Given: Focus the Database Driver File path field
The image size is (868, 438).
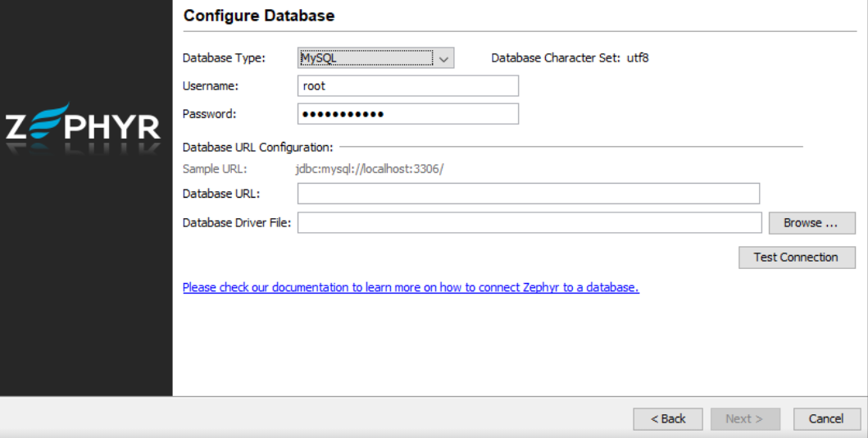Looking at the screenshot, I should coord(529,223).
